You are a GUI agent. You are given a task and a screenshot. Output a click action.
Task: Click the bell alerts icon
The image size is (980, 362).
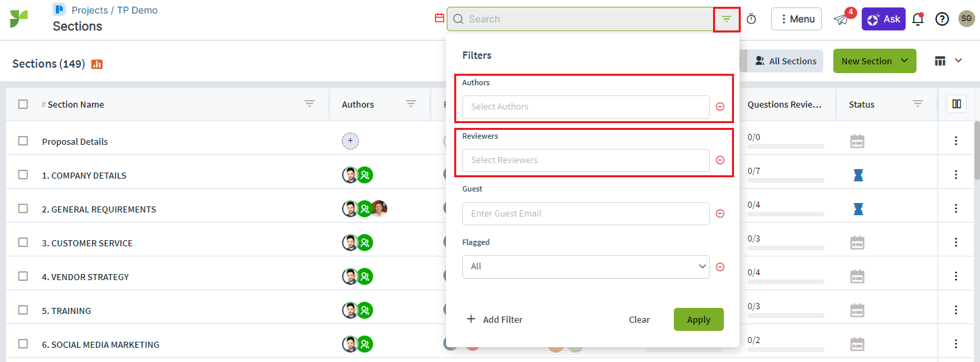(918, 19)
